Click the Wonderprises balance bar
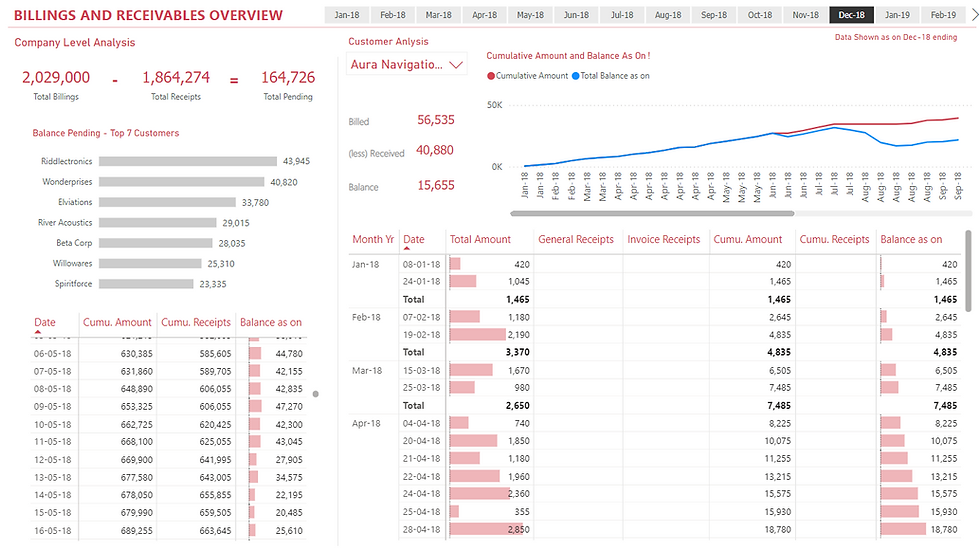980x552 pixels. click(182, 182)
